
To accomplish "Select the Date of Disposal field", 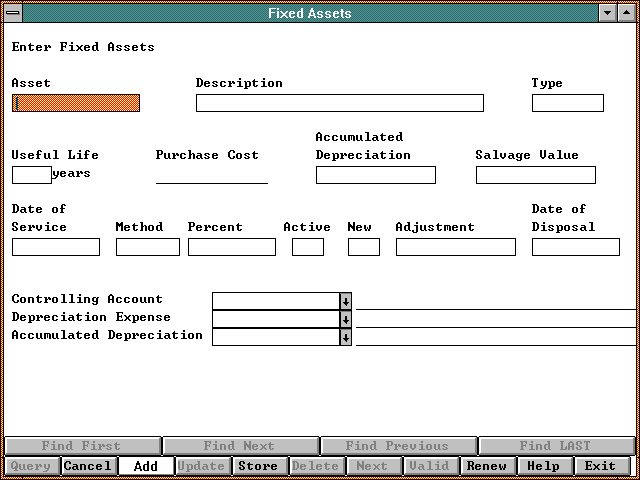I will 575,247.
